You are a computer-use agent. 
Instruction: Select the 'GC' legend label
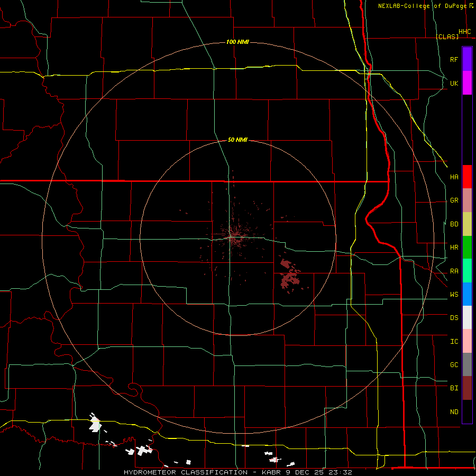point(454,365)
